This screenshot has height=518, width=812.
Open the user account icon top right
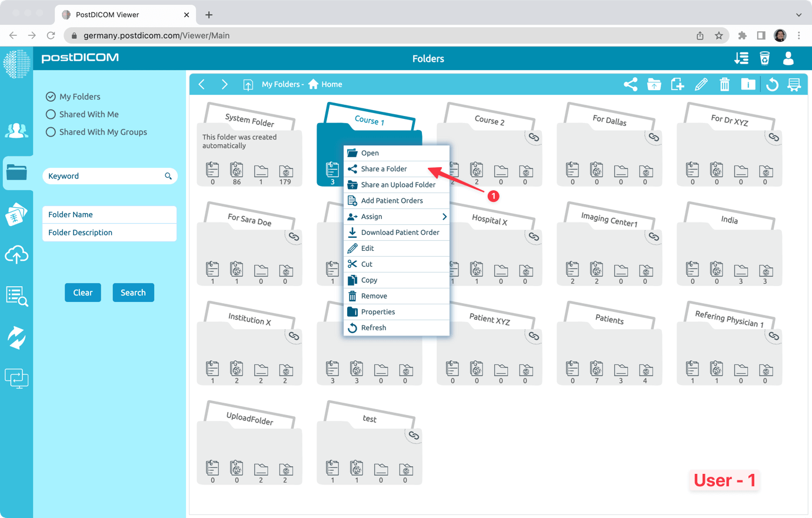point(788,58)
